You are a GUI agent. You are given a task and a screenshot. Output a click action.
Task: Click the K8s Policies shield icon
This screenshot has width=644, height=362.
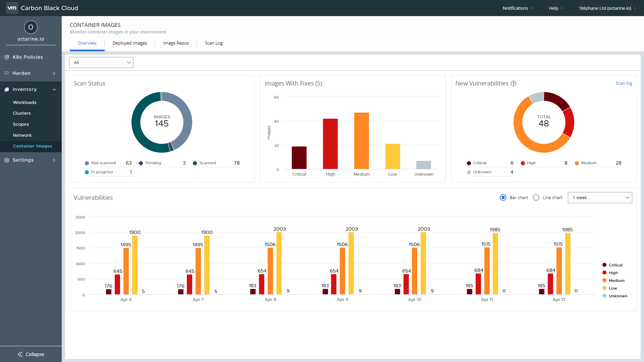pyautogui.click(x=7, y=57)
